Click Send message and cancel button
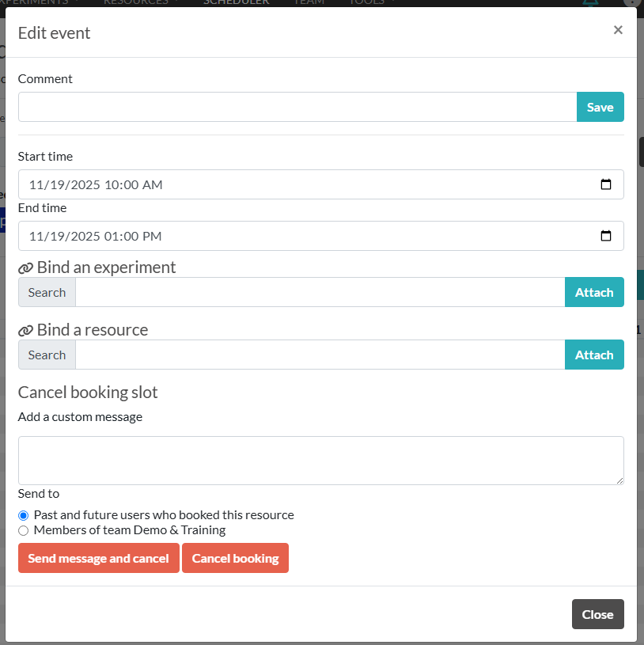 [x=98, y=558]
